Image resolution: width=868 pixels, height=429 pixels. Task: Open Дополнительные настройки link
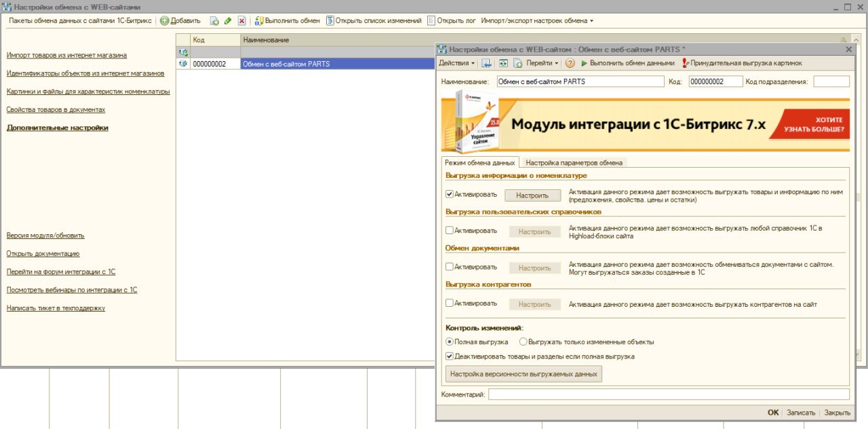click(57, 128)
